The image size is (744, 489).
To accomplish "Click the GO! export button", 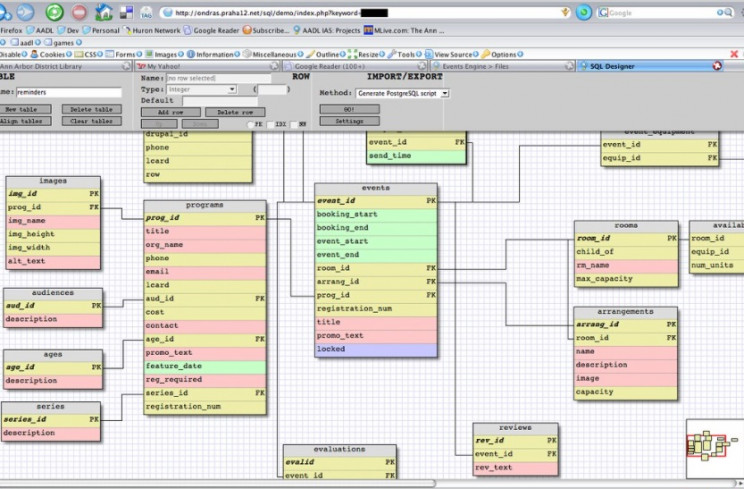I will (349, 109).
